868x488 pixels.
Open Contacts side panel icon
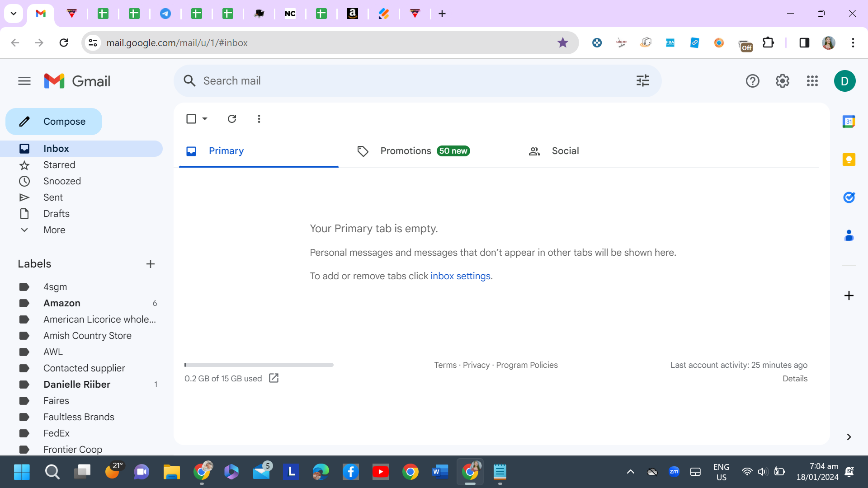849,235
